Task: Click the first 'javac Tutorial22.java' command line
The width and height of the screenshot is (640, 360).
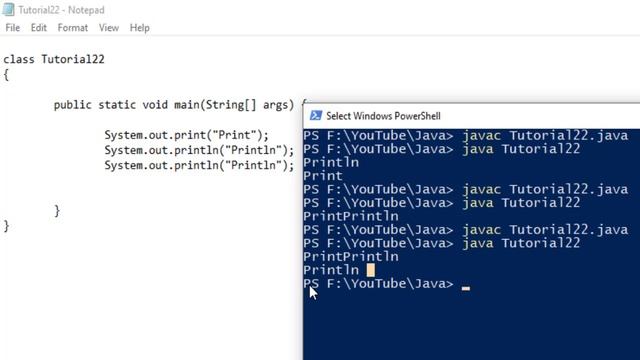Action: pyautogui.click(x=466, y=136)
